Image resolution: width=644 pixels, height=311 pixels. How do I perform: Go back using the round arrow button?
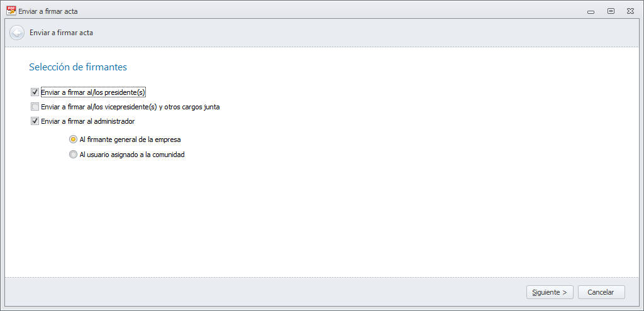pos(17,33)
